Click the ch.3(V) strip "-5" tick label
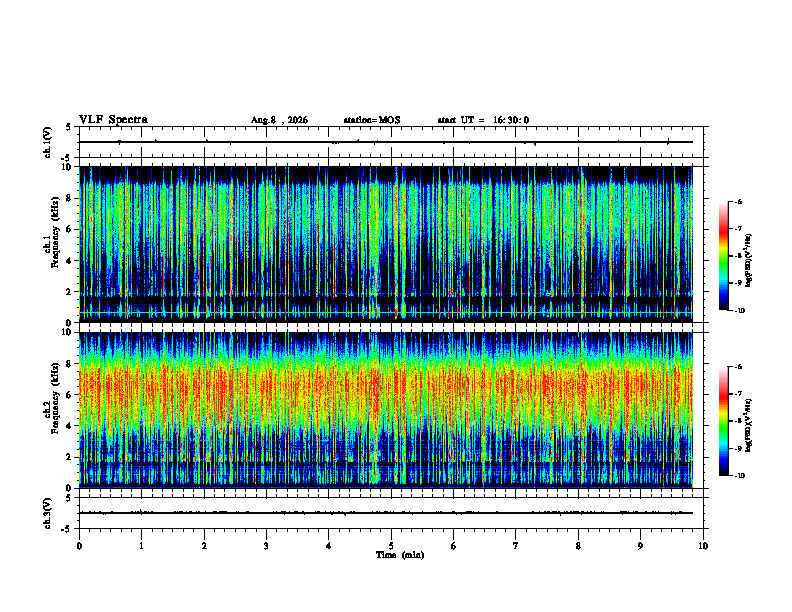This screenshot has height=612, width=792. pyautogui.click(x=67, y=529)
